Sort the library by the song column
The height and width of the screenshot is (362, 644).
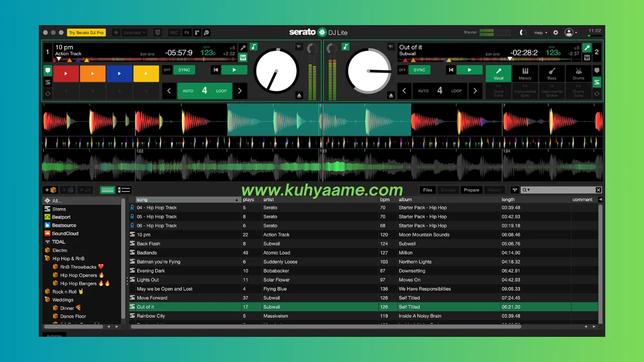tap(188, 200)
